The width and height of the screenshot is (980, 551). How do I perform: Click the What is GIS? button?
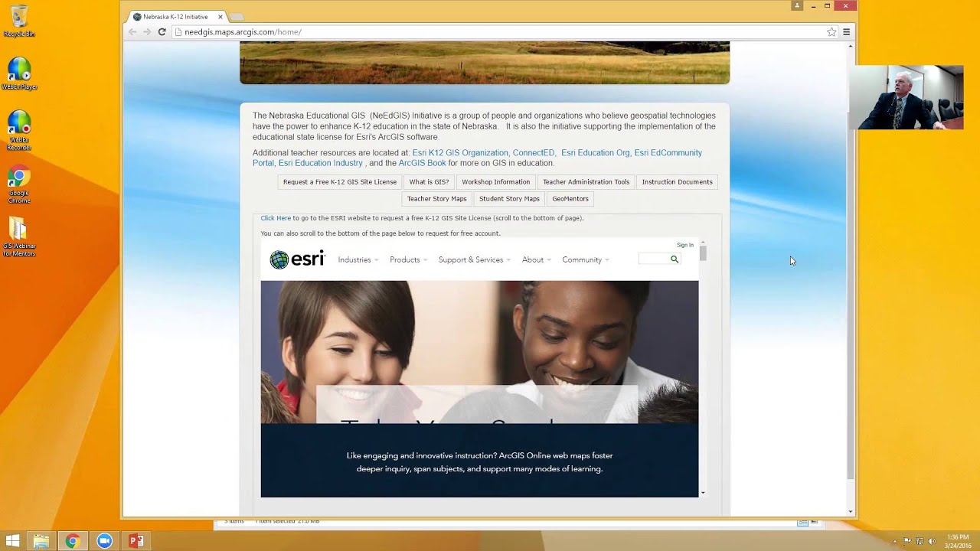tap(429, 182)
